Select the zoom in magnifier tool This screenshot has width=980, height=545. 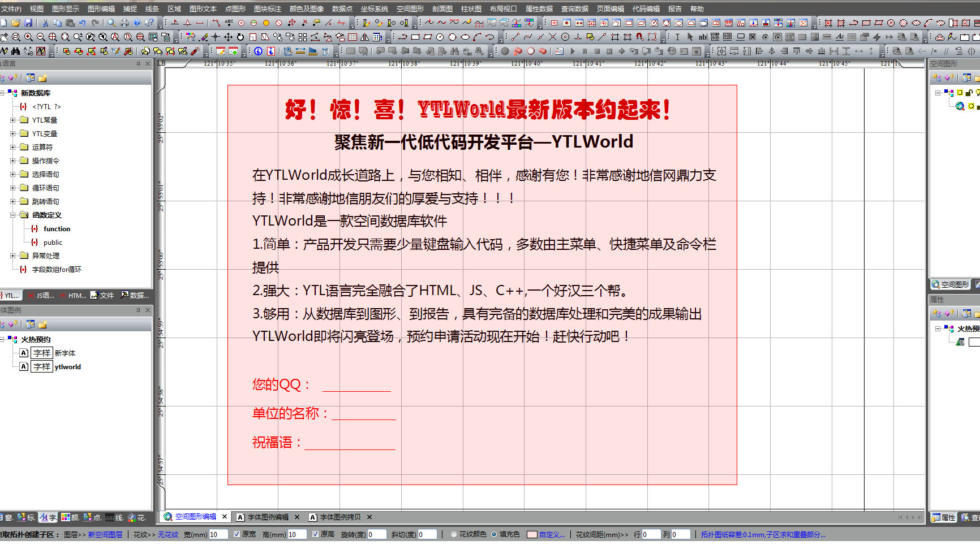[28, 37]
